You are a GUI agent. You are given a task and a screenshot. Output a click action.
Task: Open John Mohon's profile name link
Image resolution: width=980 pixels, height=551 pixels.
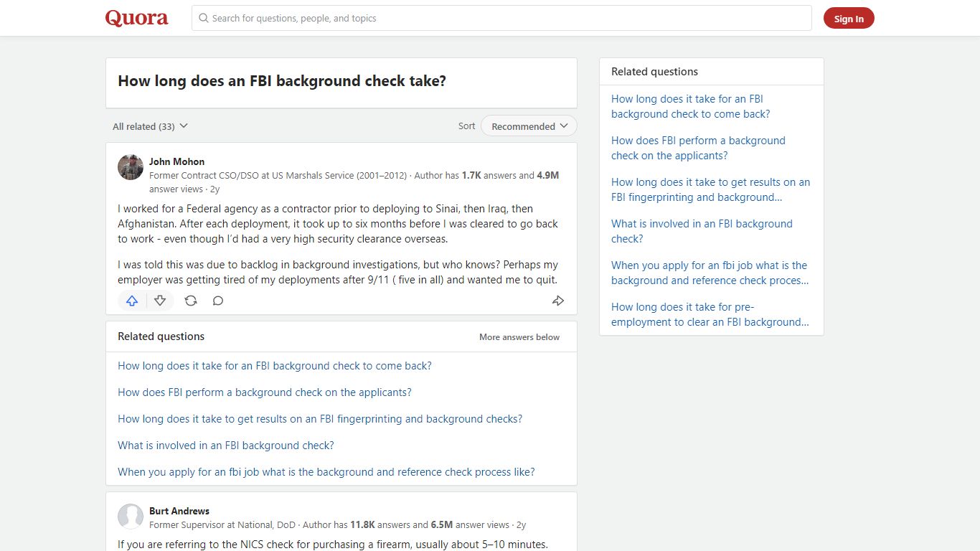(176, 161)
